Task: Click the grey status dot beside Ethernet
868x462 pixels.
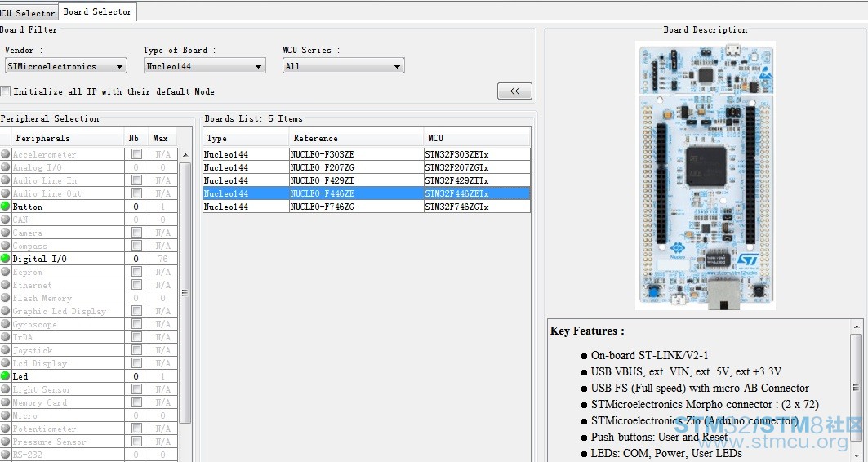Action: coord(6,284)
